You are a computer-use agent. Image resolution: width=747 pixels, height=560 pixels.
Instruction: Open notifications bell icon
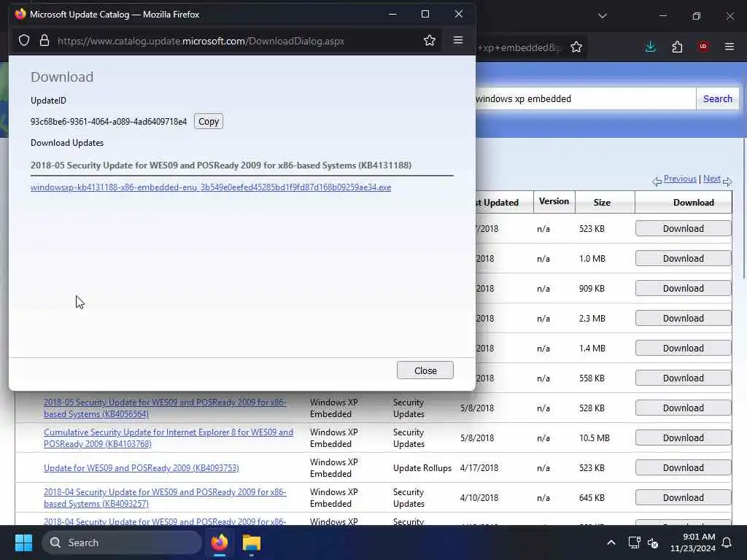tap(727, 542)
